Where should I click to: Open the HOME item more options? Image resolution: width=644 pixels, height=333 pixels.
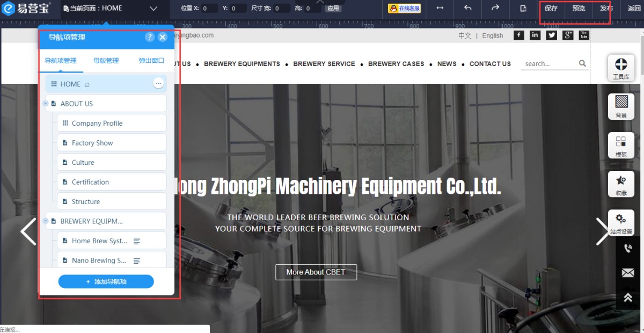[x=158, y=83]
